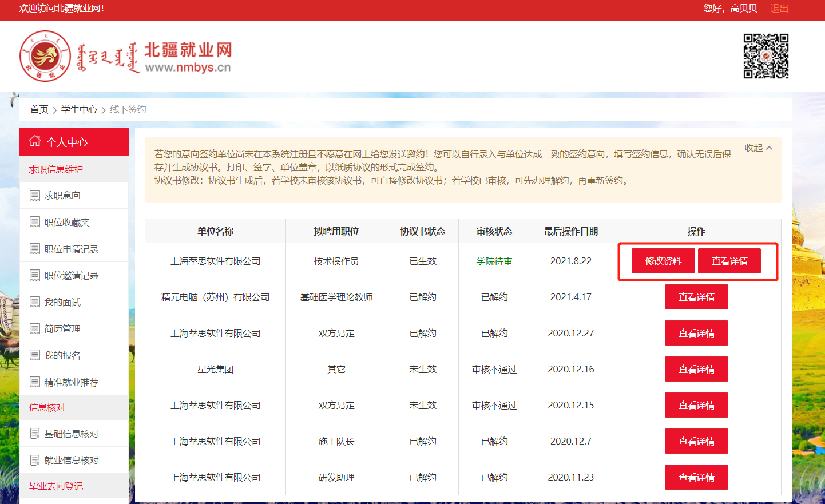This screenshot has width=825, height=504.
Task: Open 学生中心 from the breadcrumb
Action: (79, 109)
